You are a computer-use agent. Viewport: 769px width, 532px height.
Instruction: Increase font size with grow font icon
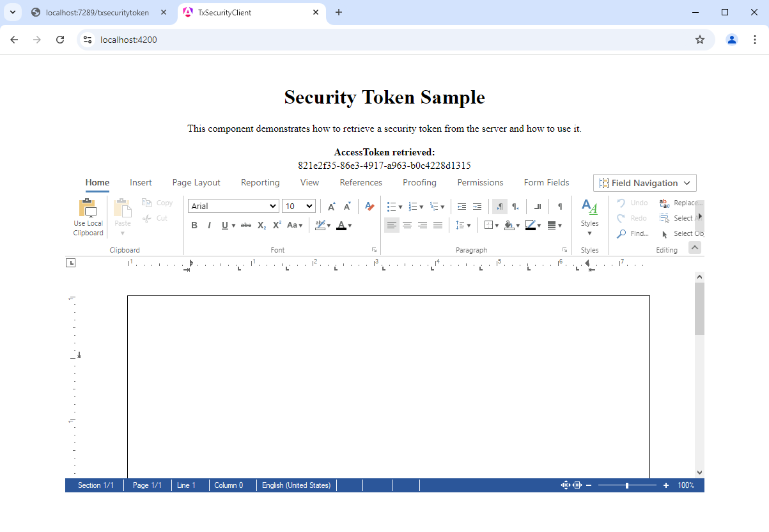[x=331, y=207]
